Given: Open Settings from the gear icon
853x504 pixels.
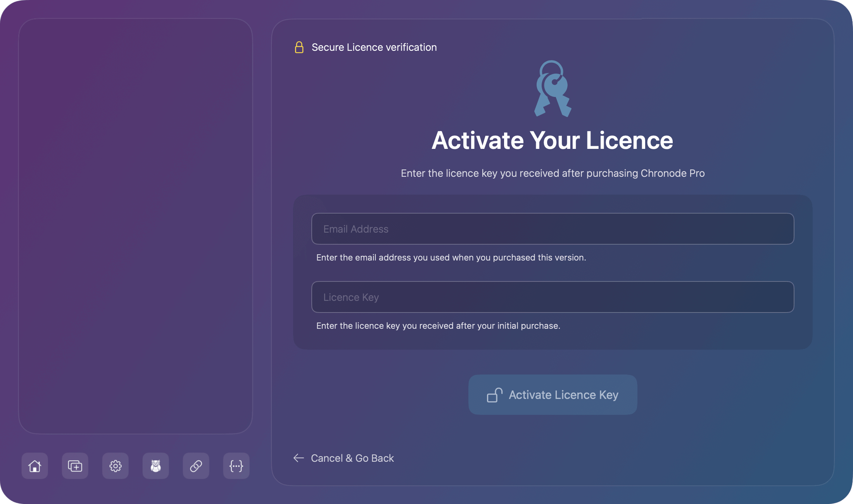Looking at the screenshot, I should (115, 466).
